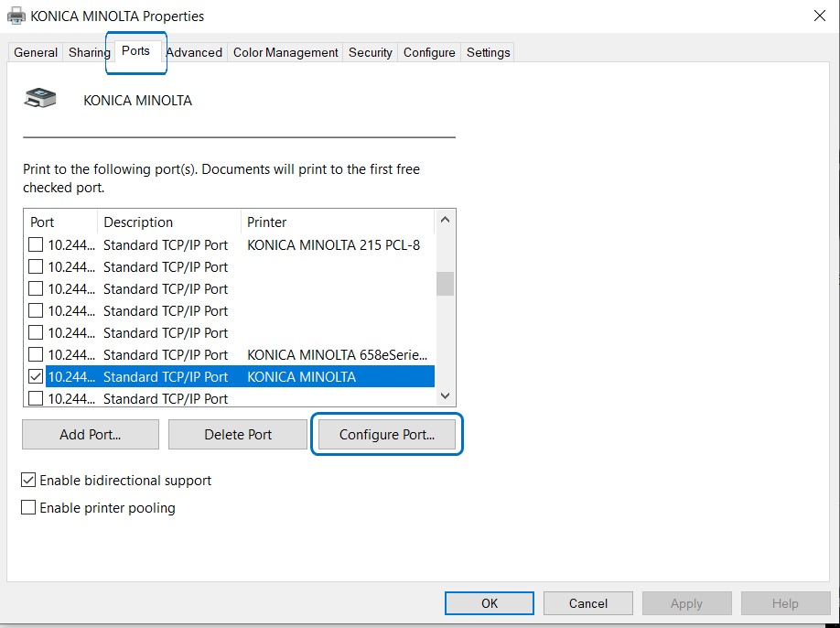Open the Sharing tab
Image resolution: width=840 pixels, height=628 pixels.
tap(89, 52)
